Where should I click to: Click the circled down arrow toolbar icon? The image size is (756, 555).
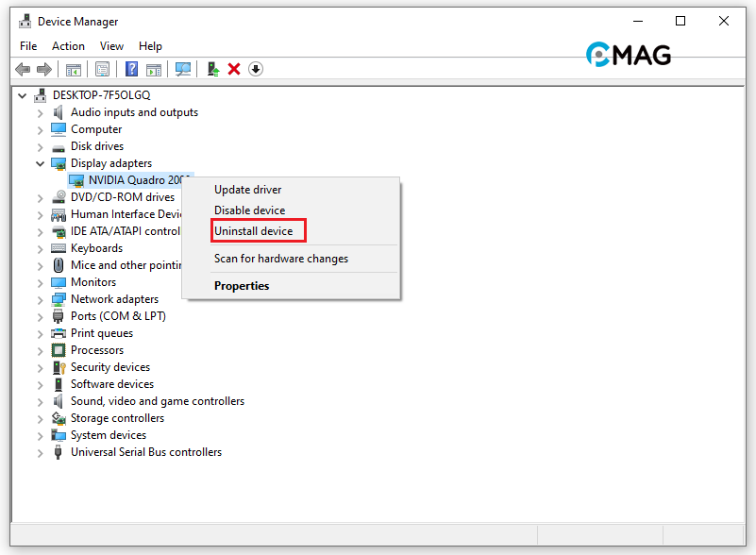coord(256,69)
